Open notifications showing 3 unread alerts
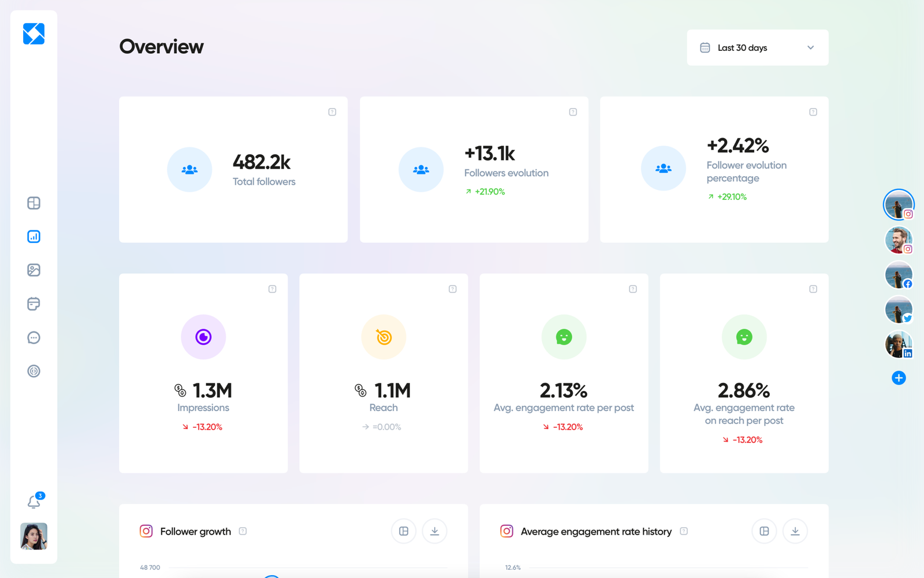This screenshot has height=578, width=924. (x=33, y=501)
